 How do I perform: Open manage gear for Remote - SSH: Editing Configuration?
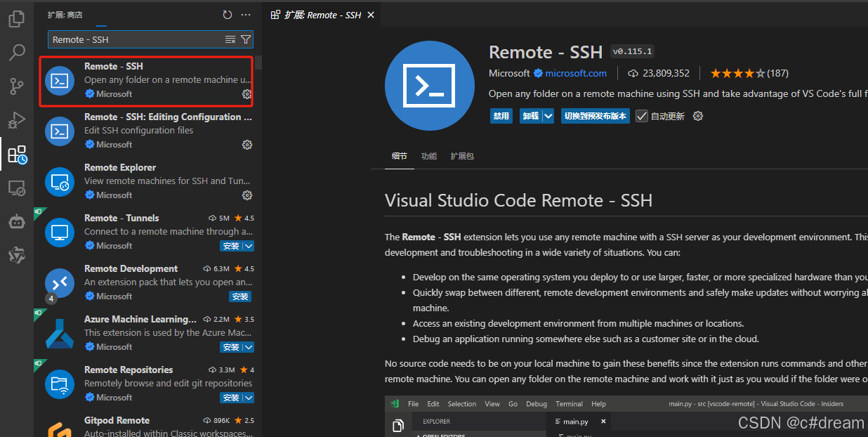[247, 145]
